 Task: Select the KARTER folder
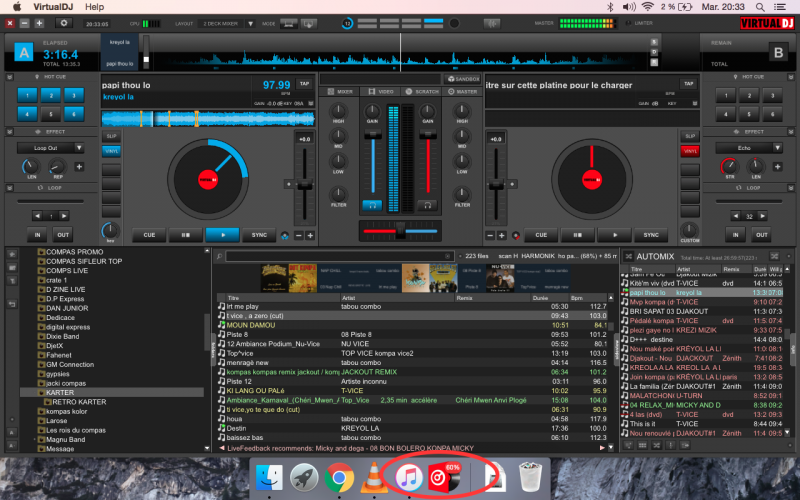(x=60, y=392)
